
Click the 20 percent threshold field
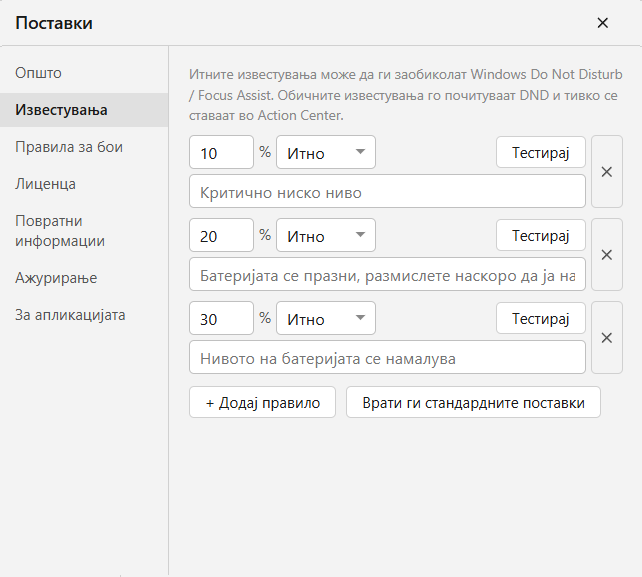tap(222, 235)
